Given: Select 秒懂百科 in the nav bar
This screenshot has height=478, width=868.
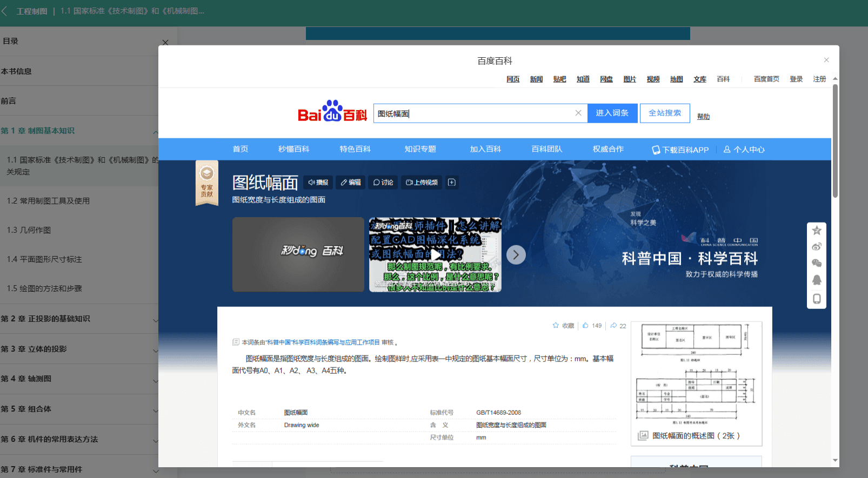Looking at the screenshot, I should (x=294, y=149).
